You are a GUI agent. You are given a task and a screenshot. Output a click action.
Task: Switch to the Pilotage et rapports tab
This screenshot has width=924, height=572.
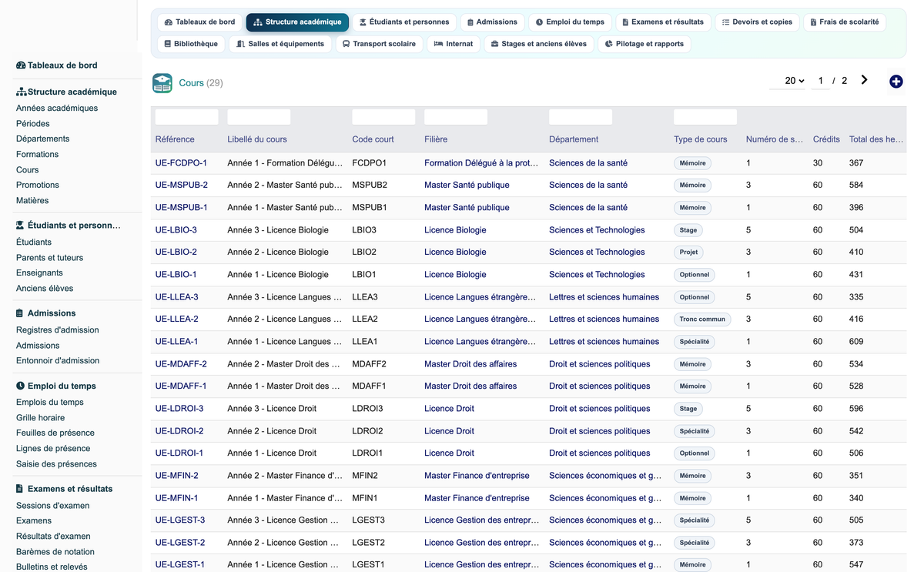point(644,44)
